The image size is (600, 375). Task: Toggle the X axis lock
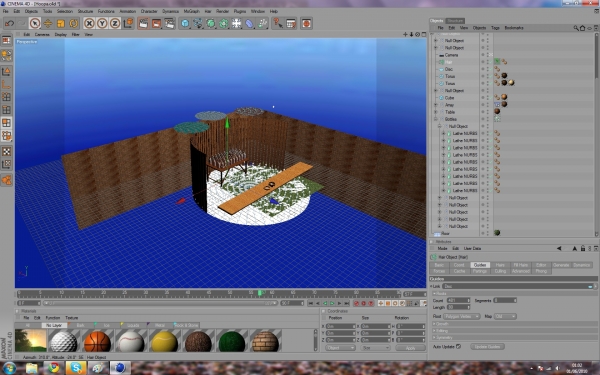(x=89, y=23)
